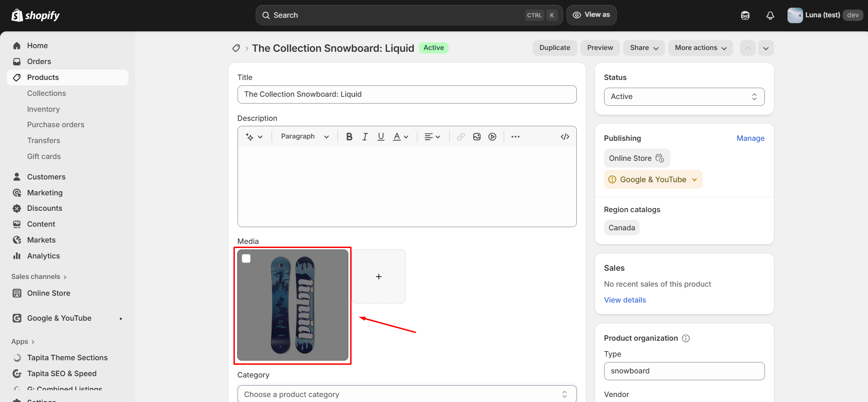The image size is (868, 402).
Task: Click the Duplicate button
Action: 555,48
